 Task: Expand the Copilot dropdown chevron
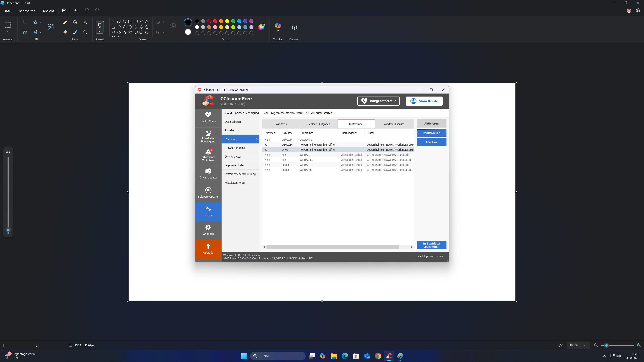[278, 31]
